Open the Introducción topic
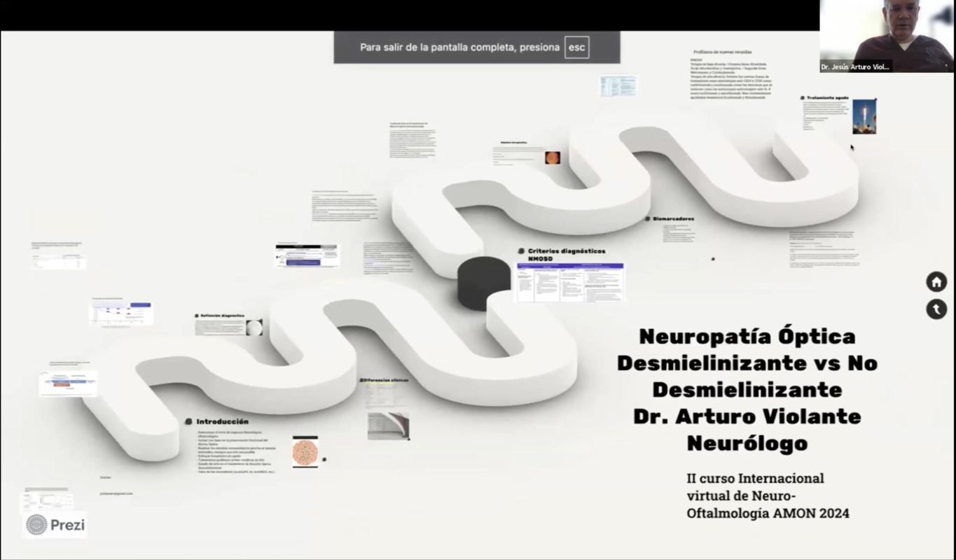This screenshot has width=956, height=560. pos(222,421)
